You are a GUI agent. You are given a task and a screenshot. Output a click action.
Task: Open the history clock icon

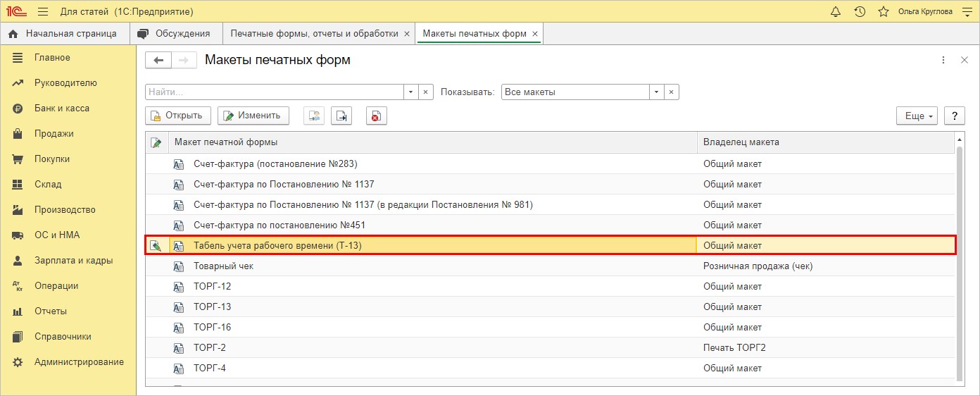click(x=860, y=11)
